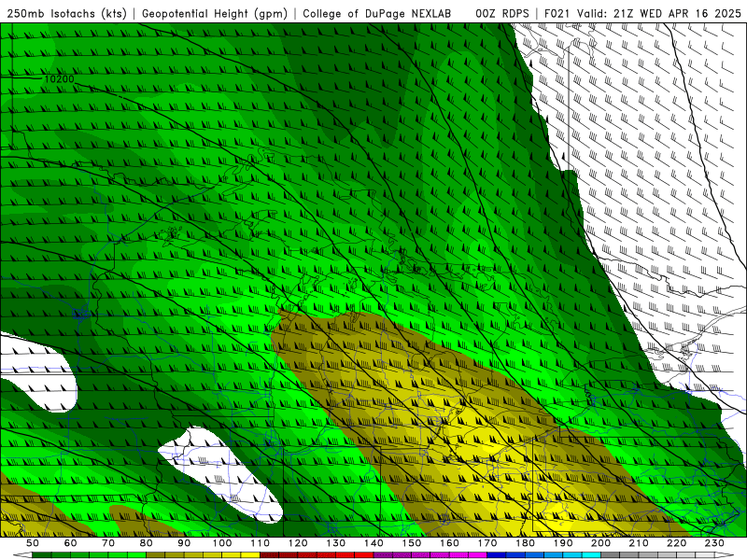Click the 'F021' forecast hour label
The height and width of the screenshot is (560, 747).
point(557,14)
